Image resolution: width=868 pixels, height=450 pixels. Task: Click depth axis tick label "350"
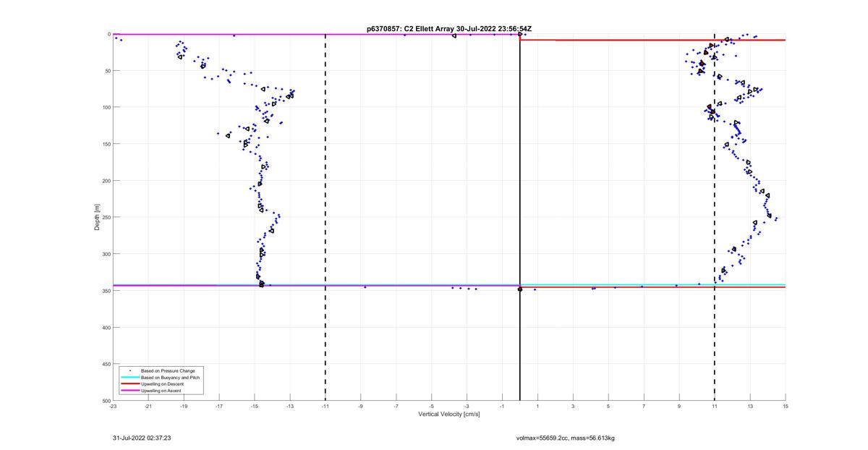click(x=106, y=291)
